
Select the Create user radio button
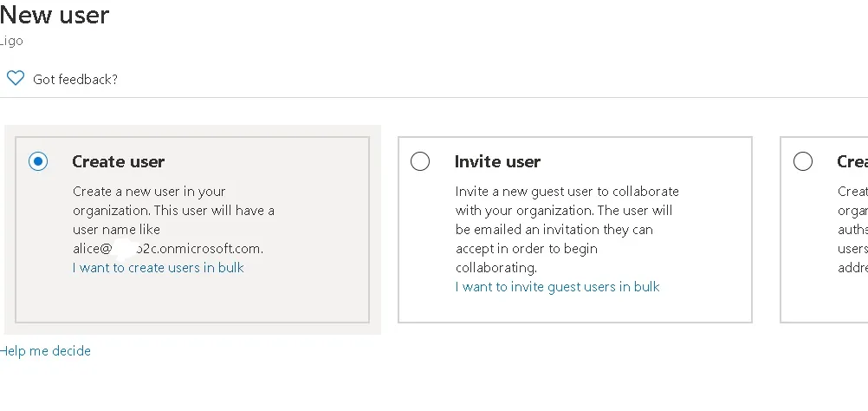(x=38, y=161)
